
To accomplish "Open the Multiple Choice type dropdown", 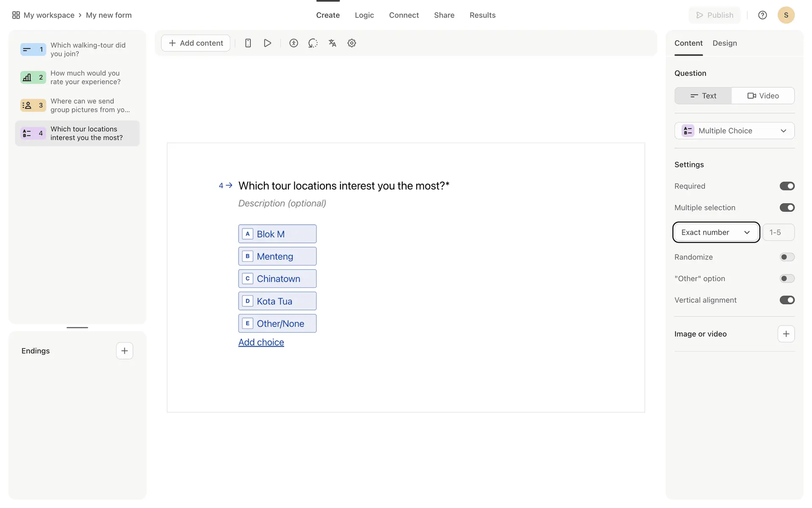I will (734, 131).
